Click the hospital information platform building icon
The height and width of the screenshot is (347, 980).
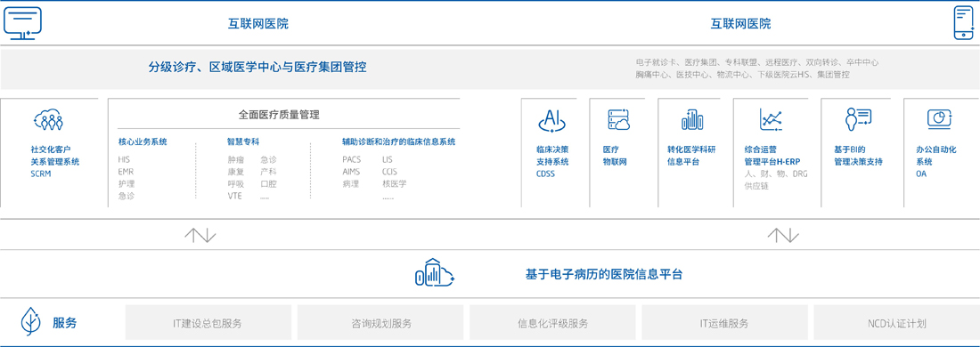[x=435, y=273]
